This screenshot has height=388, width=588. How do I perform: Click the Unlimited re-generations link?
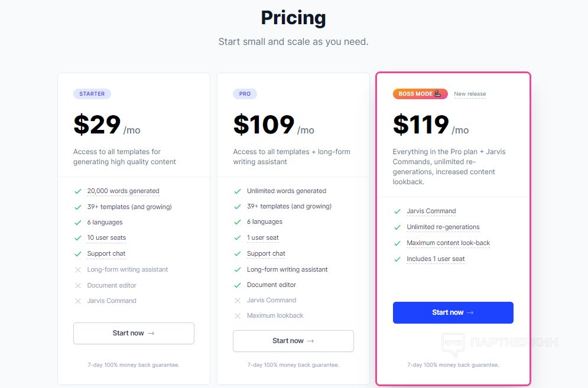click(443, 227)
